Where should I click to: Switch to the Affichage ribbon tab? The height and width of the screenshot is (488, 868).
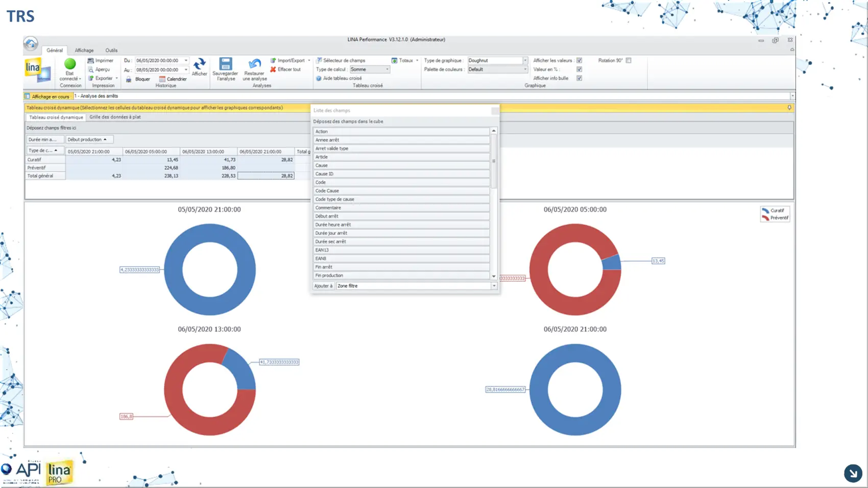pyautogui.click(x=84, y=51)
